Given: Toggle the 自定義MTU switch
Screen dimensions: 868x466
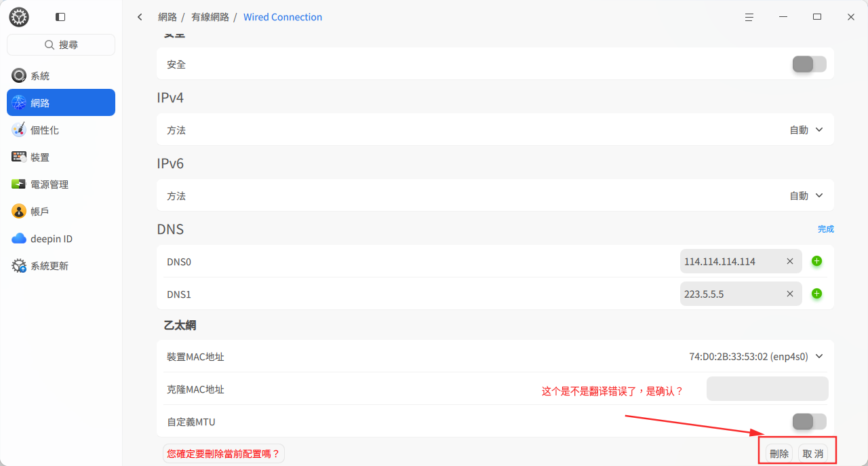Looking at the screenshot, I should click(810, 422).
